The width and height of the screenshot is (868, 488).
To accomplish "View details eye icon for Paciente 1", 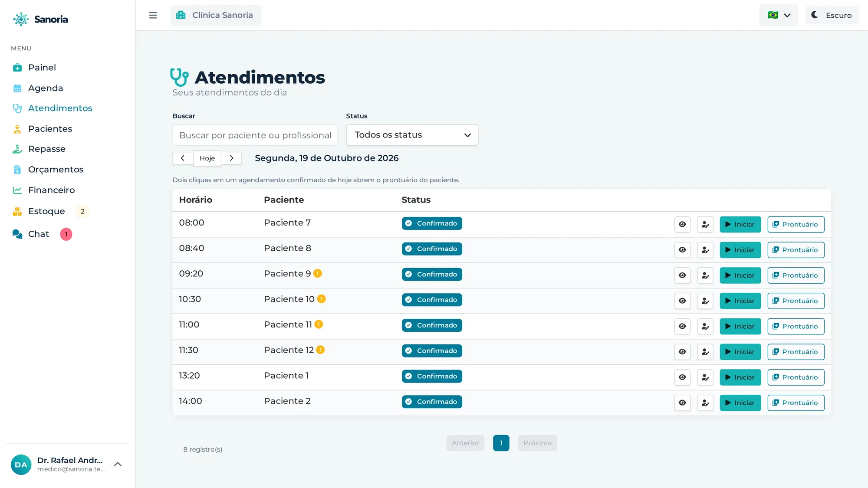I will coord(682,377).
